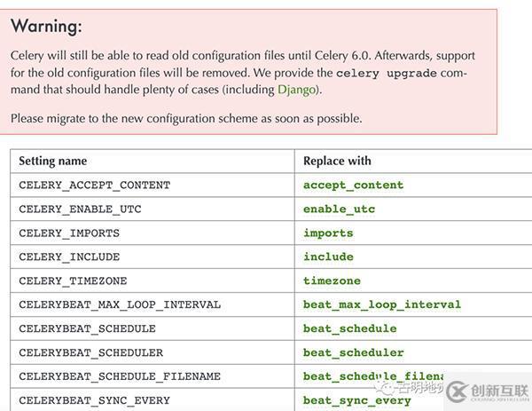Click the WeChat watermark icon
The width and height of the screenshot is (532, 411).
[x=383, y=387]
